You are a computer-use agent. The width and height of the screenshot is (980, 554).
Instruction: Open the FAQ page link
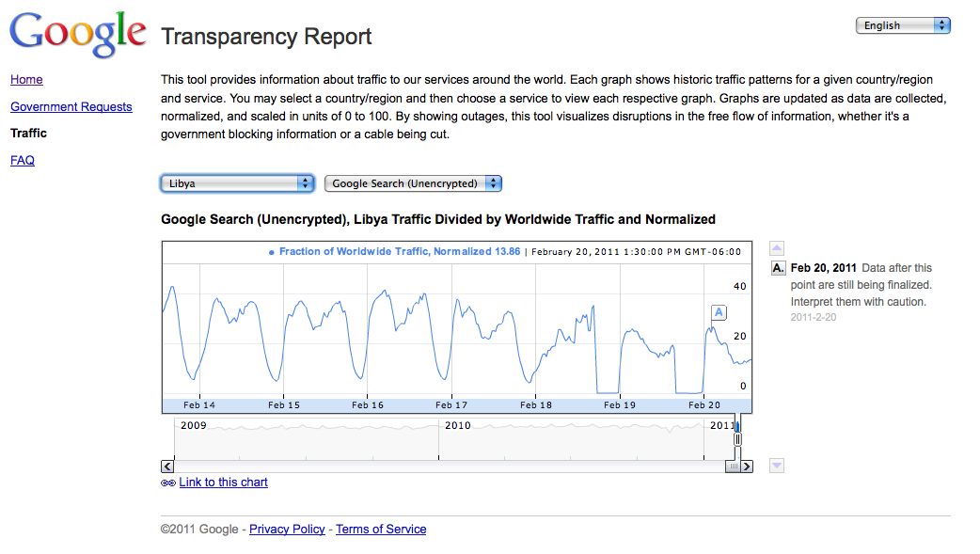(23, 161)
